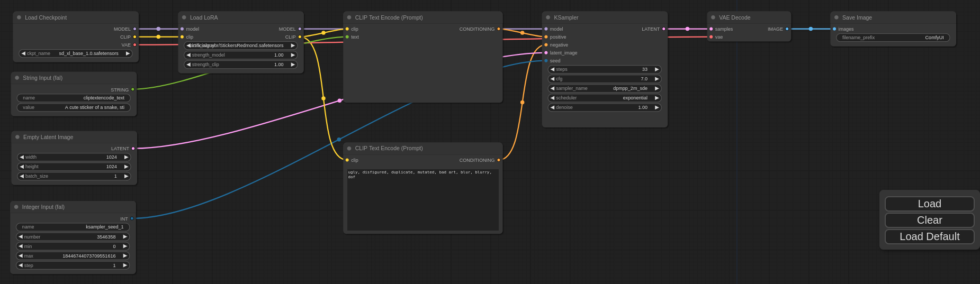
Task: Click the positive input port on KSampler
Action: 546,37
